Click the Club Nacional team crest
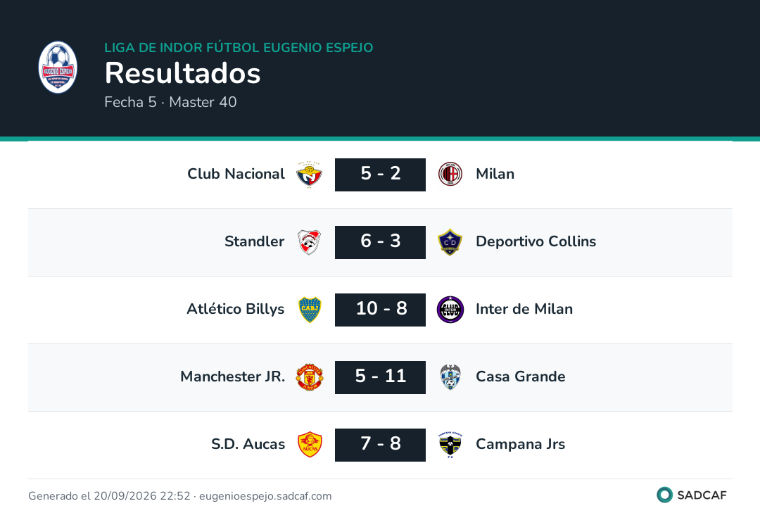The width and height of the screenshot is (760, 532). click(309, 175)
